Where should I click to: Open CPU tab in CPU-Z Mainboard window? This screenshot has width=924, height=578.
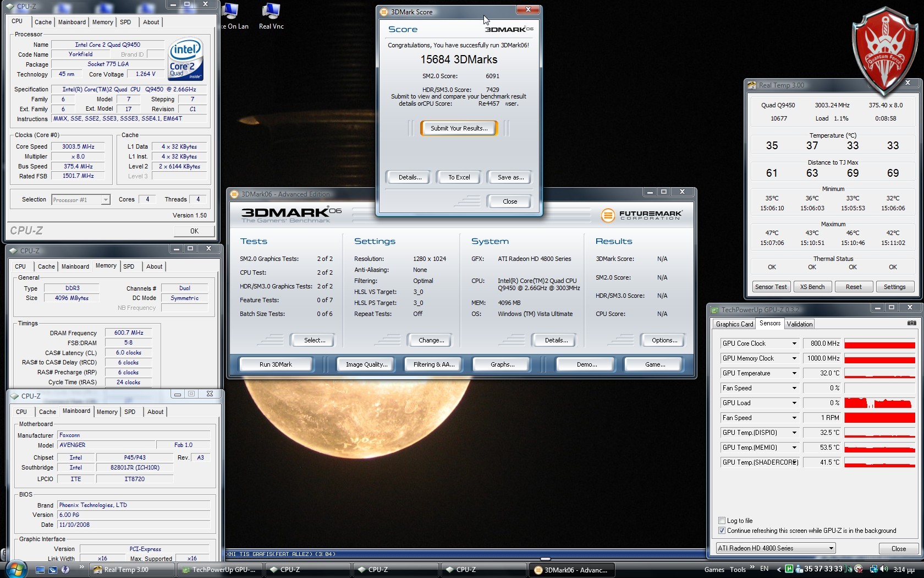point(21,412)
